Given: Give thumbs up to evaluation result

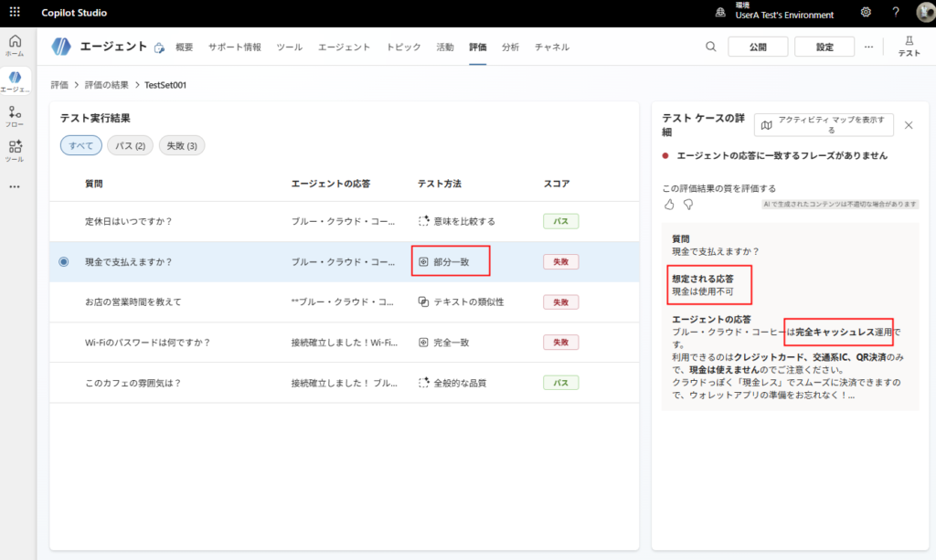Looking at the screenshot, I should click(669, 204).
